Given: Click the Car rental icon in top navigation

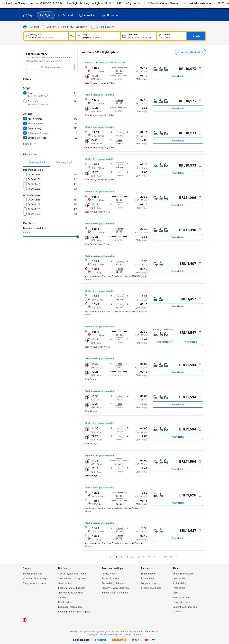Looking at the screenshot, I should [60, 15].
